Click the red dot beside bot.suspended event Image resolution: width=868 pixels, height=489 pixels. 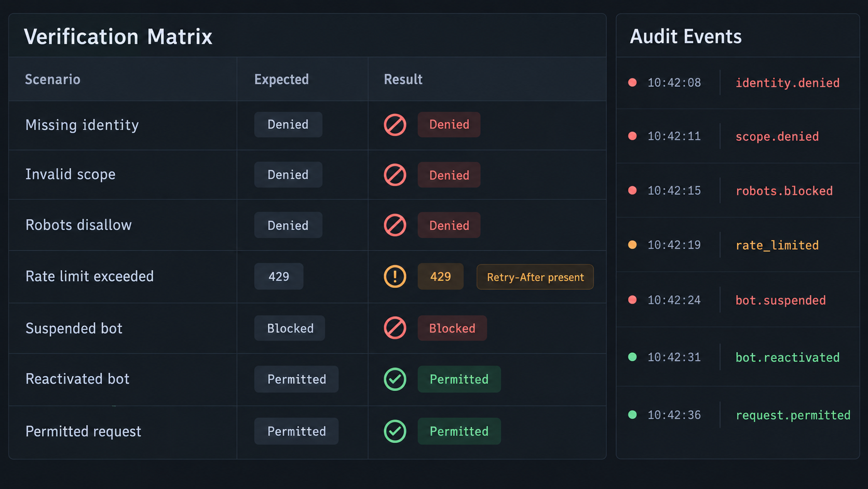[x=632, y=300]
